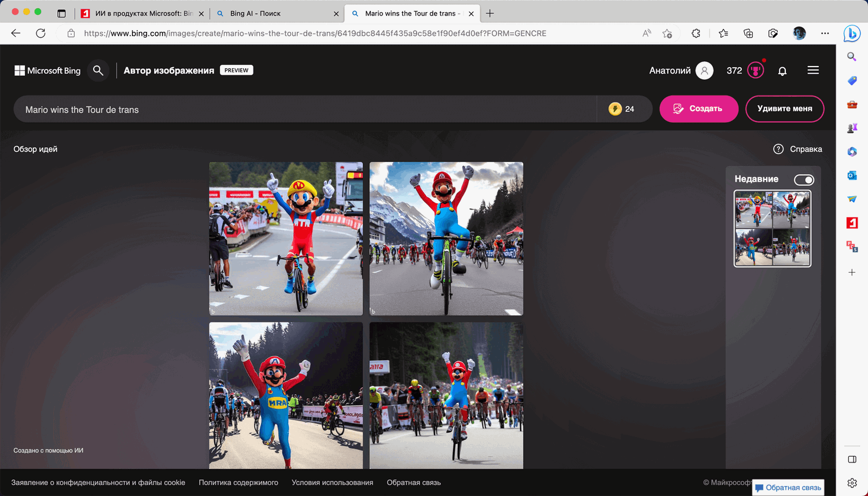The width and height of the screenshot is (868, 496).
Task: Open the PCS sidebar app
Action: (852, 247)
